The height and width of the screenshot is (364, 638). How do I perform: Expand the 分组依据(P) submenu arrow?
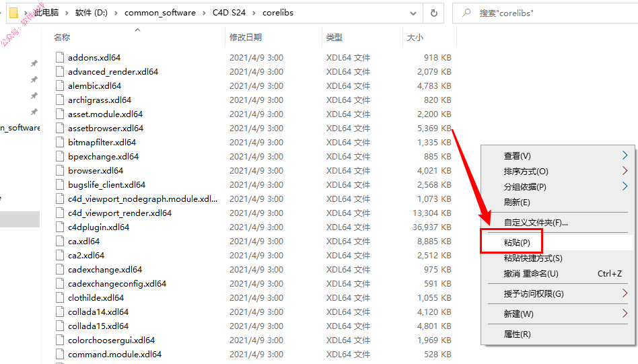click(625, 186)
